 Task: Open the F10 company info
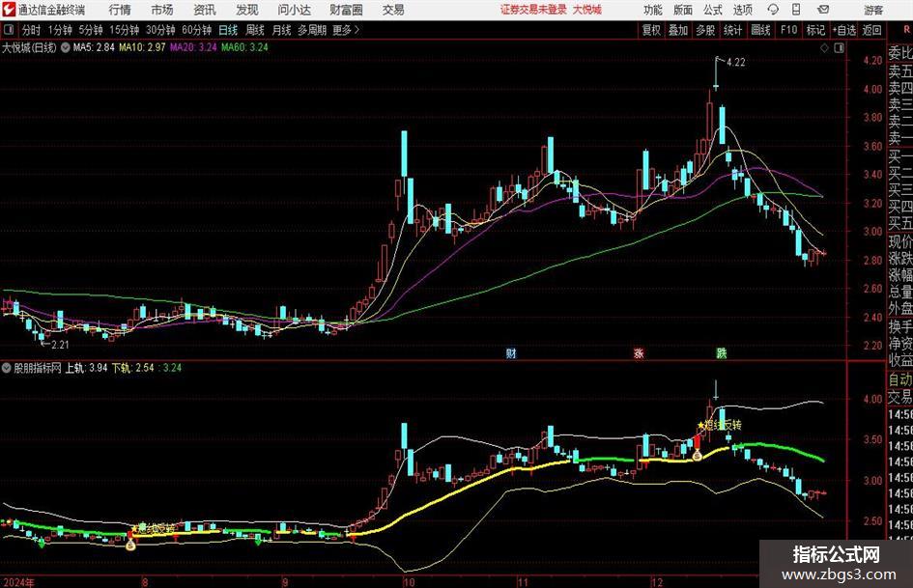click(x=788, y=30)
